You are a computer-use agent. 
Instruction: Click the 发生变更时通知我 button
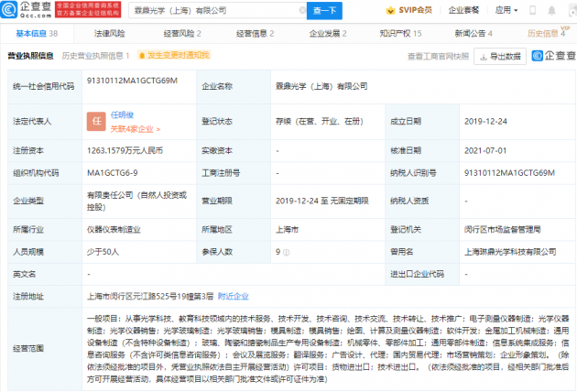pyautogui.click(x=174, y=56)
